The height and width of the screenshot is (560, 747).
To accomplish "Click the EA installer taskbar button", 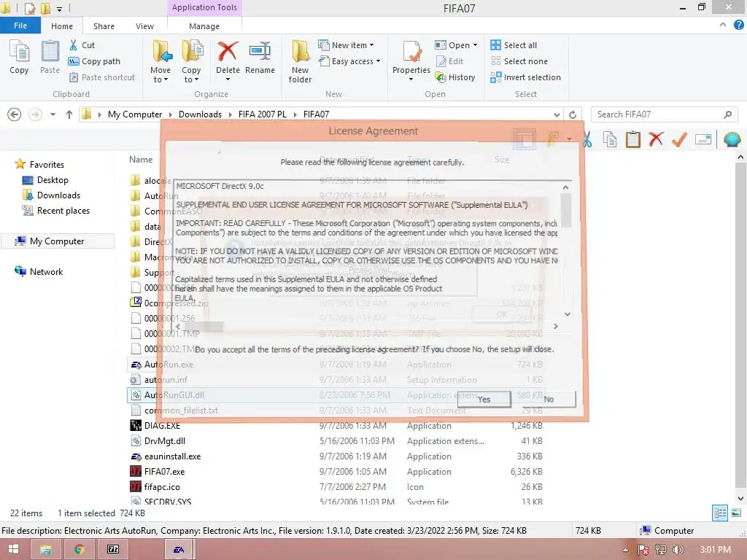I will (179, 549).
